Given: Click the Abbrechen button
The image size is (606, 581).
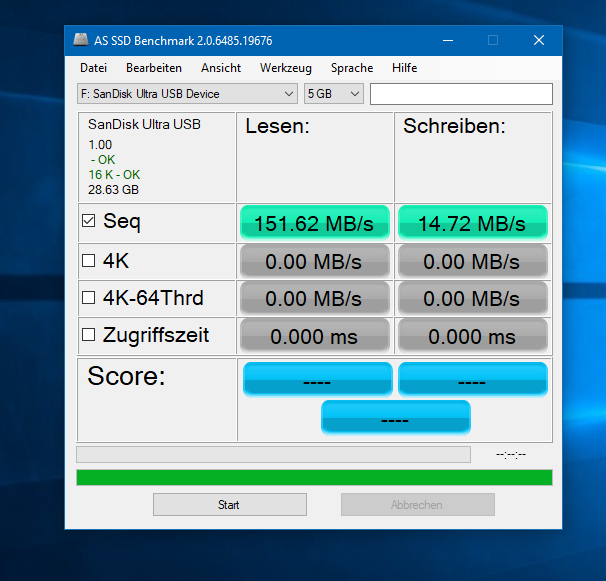Looking at the screenshot, I should coord(418,504).
